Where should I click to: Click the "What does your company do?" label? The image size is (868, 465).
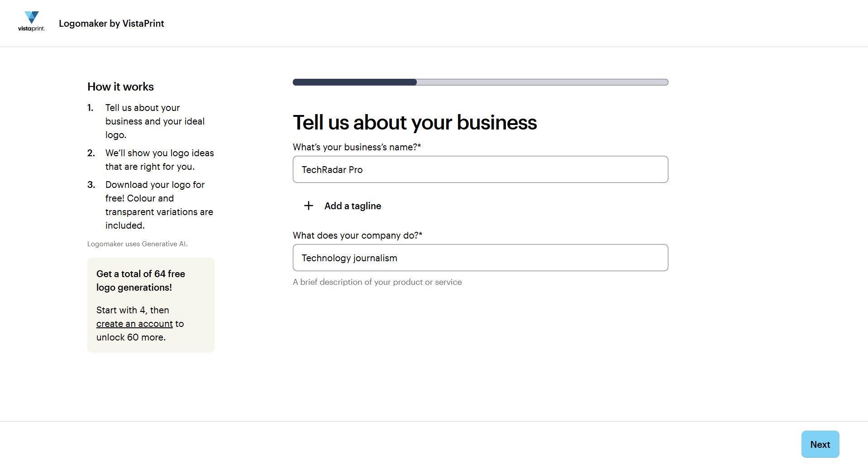pyautogui.click(x=357, y=235)
